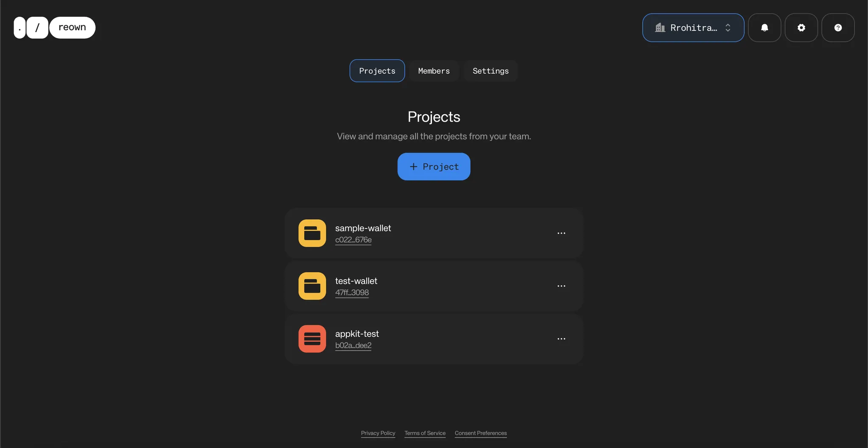Click the c022...676e project ID
This screenshot has height=448, width=868.
(353, 239)
